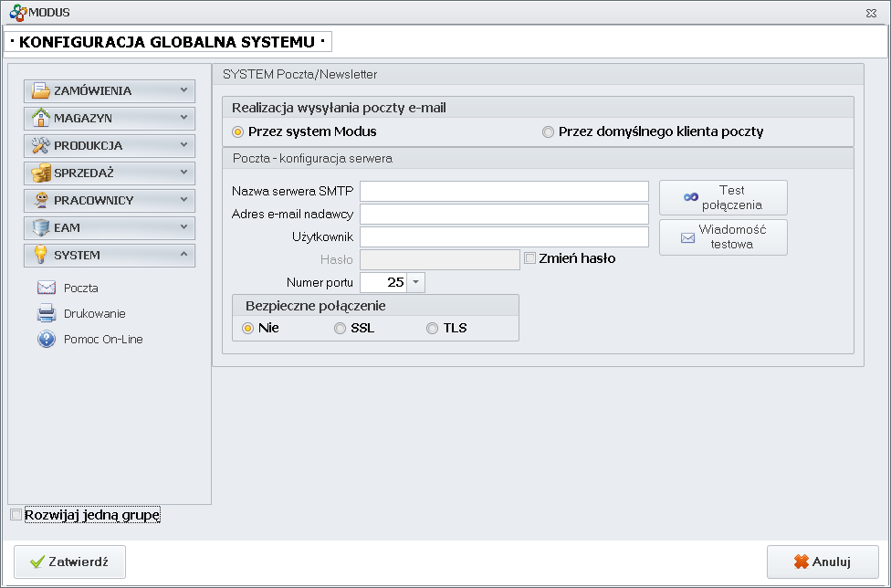Image resolution: width=891 pixels, height=588 pixels.
Task: Open the Pomoc On-Line item
Action: click(x=103, y=339)
